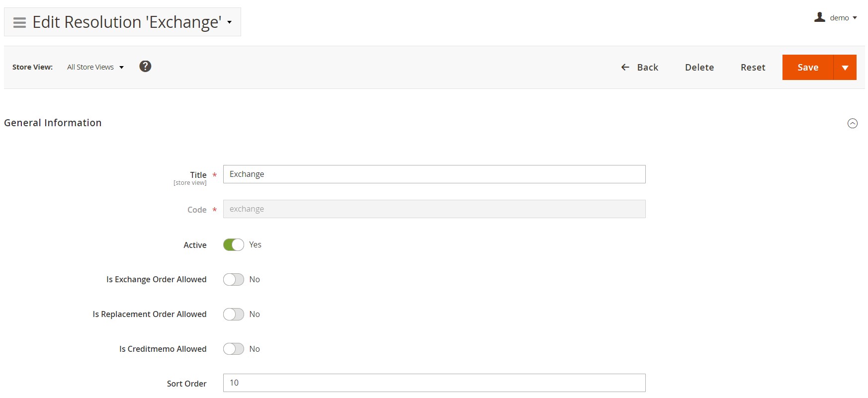The image size is (868, 398).
Task: Click the disabled Code field
Action: (x=434, y=209)
